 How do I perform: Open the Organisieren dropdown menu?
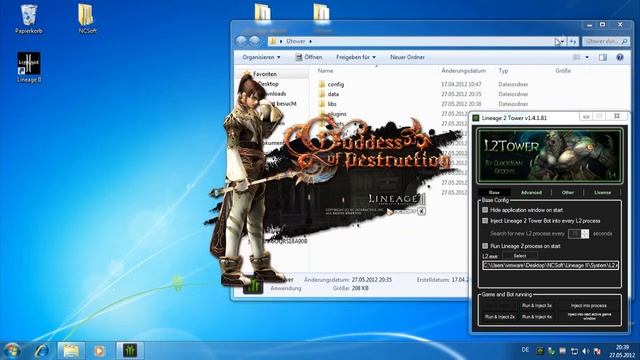(x=261, y=57)
